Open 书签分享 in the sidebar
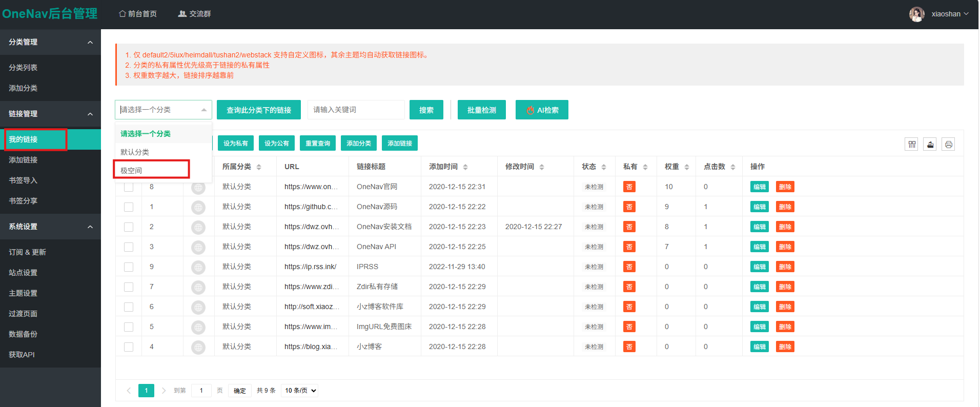The image size is (980, 407). [50, 201]
